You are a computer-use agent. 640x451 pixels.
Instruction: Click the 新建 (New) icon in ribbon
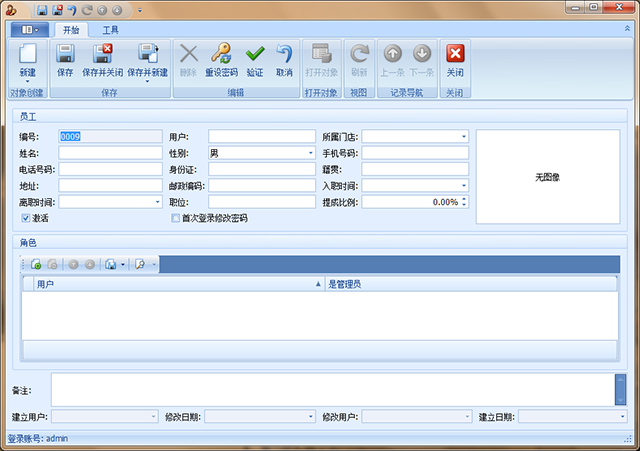(27, 55)
